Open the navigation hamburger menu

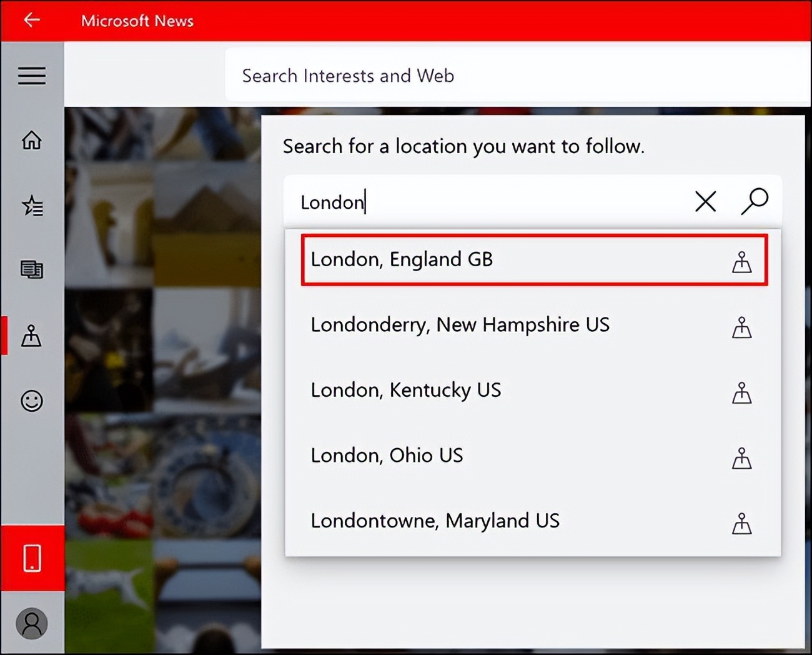point(31,75)
